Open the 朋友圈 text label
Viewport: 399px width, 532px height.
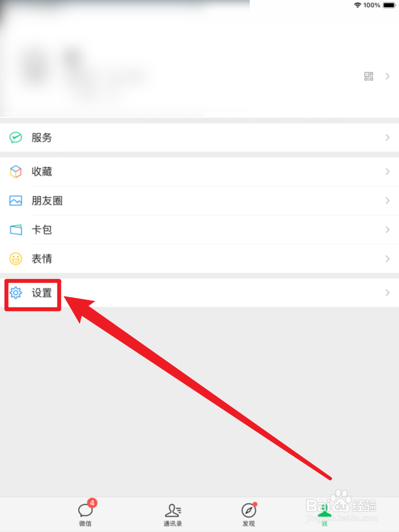click(x=47, y=201)
